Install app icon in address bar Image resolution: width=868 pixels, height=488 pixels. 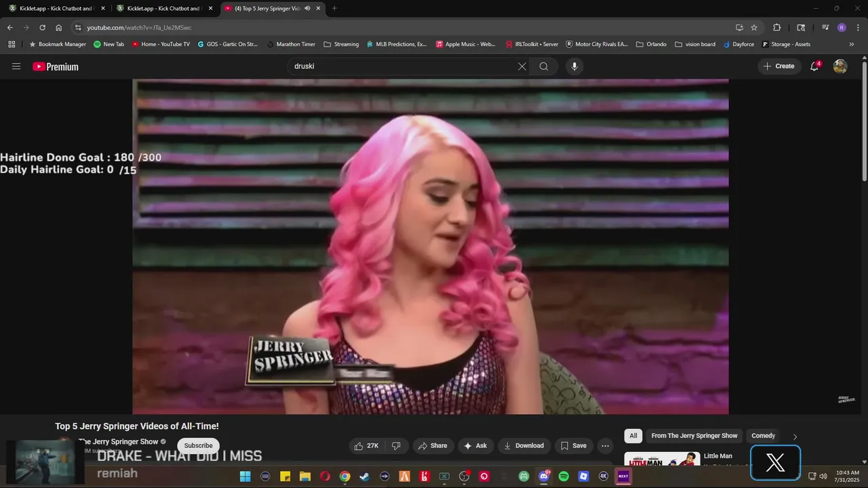pyautogui.click(x=739, y=27)
